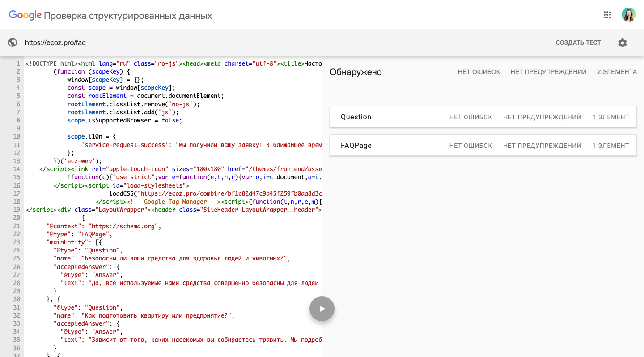644x357 pixels.
Task: Click the loadCSS code line
Action: 216,193
